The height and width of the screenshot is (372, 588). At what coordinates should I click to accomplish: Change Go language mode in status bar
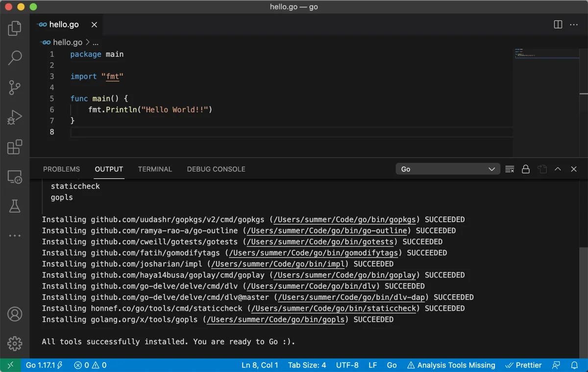click(x=392, y=365)
